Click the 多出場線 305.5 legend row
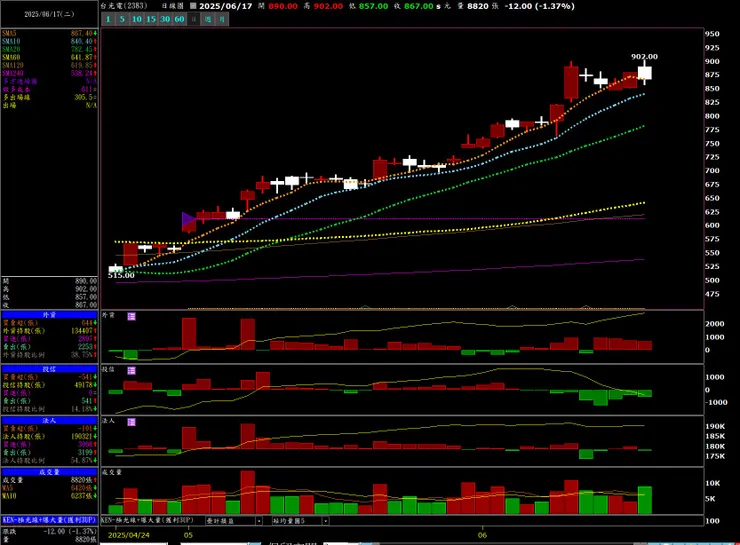The image size is (740, 545). (49, 97)
